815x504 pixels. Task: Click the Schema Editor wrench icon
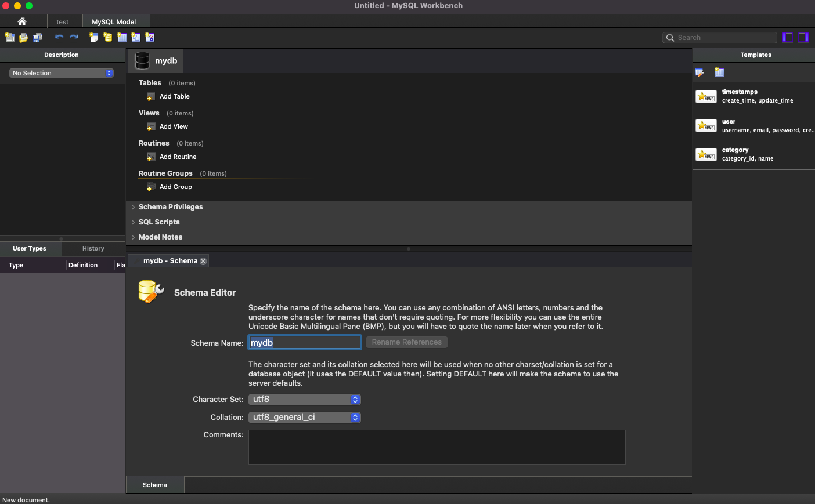click(151, 292)
